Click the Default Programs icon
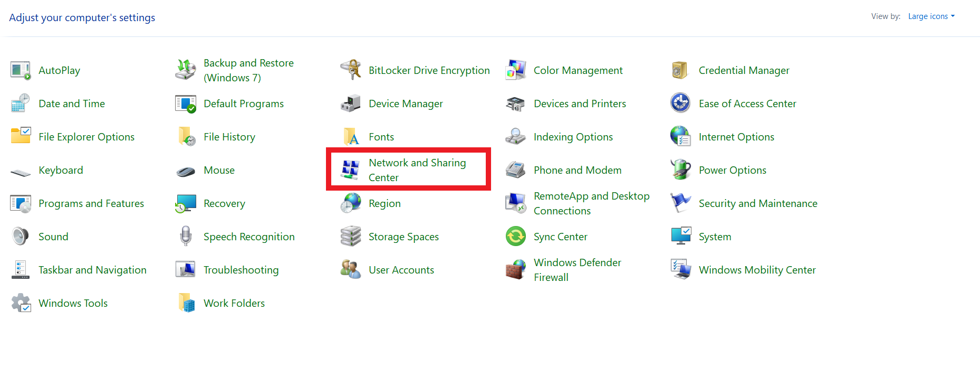The height and width of the screenshot is (367, 980). pos(186,103)
